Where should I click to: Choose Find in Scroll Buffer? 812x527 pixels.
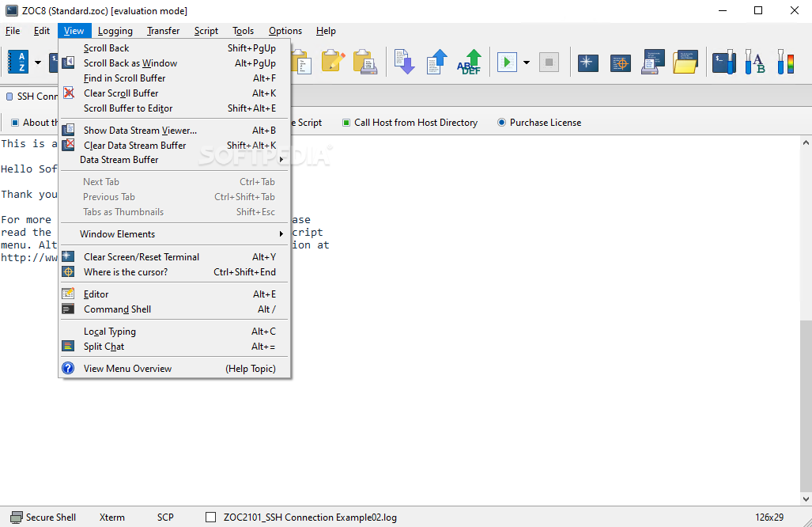tap(175, 78)
